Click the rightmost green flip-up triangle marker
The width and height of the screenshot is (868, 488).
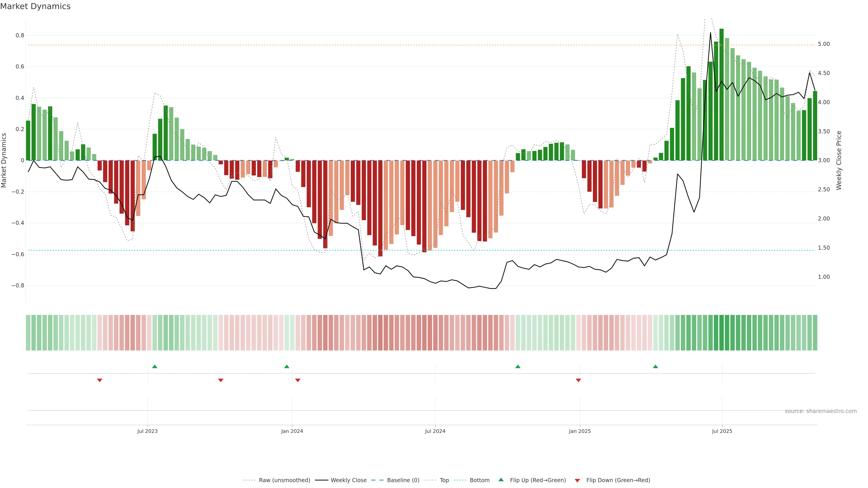(655, 366)
